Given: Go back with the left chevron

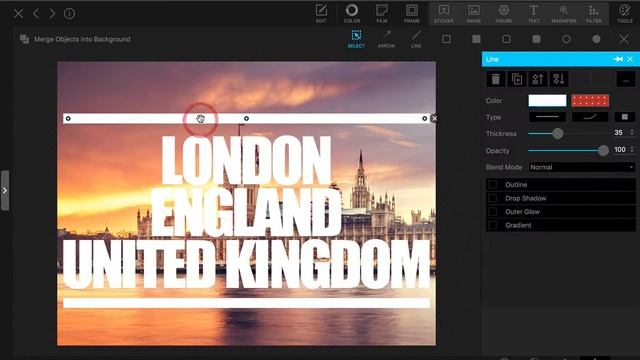Looking at the screenshot, I should pos(36,13).
